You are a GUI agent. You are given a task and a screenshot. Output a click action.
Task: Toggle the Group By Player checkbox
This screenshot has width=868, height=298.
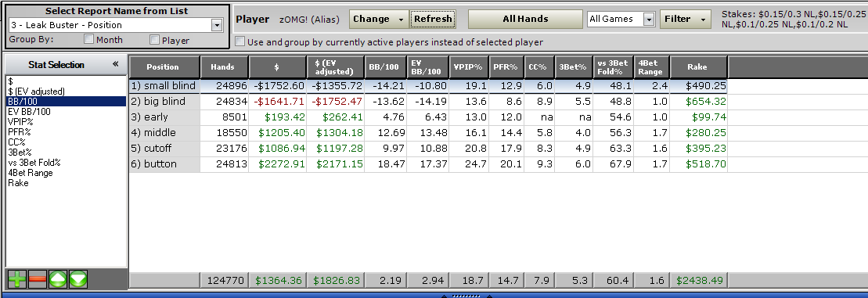point(155,39)
